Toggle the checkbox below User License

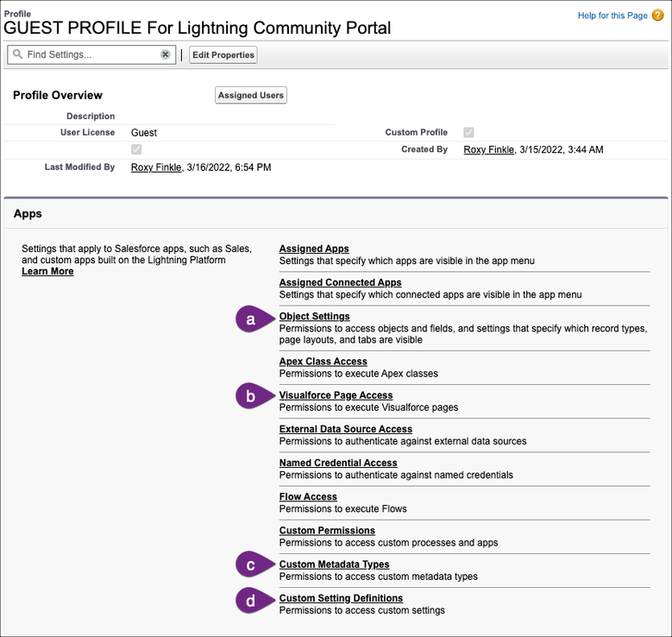click(x=136, y=150)
